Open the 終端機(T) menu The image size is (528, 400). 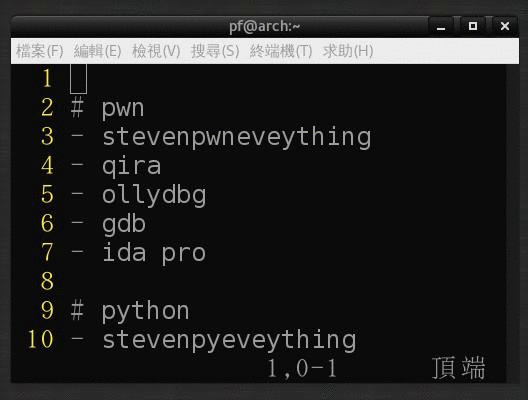point(281,51)
